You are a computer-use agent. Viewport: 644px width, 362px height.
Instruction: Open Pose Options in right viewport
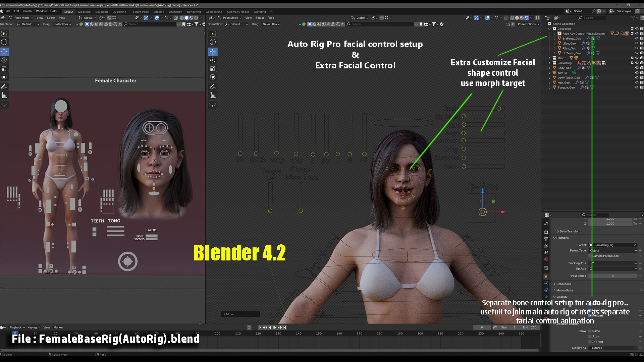528,24
